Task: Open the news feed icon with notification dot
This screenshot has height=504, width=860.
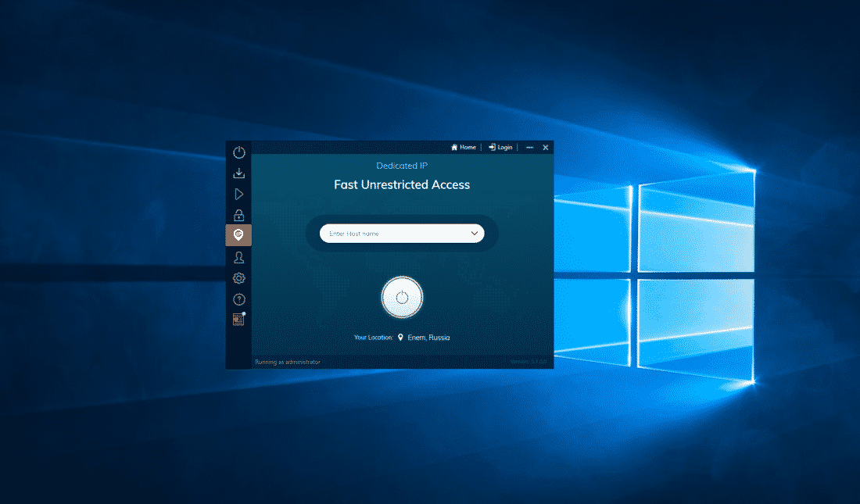Action: (238, 319)
